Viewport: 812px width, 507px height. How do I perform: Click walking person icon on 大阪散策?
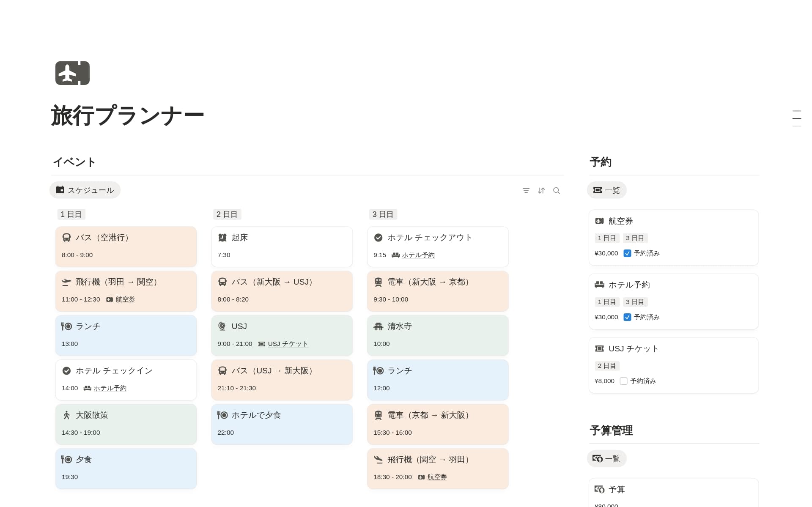(66, 415)
